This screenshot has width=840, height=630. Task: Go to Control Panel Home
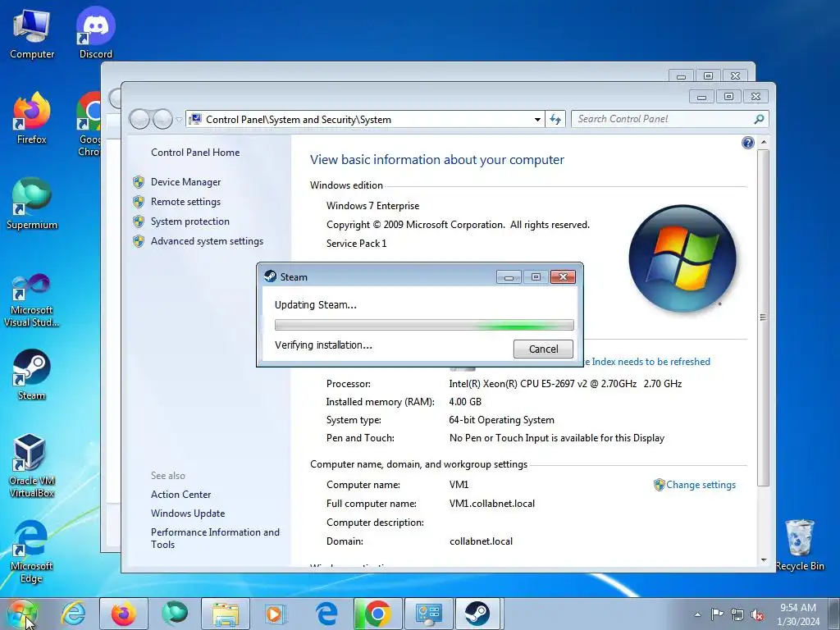click(x=195, y=152)
